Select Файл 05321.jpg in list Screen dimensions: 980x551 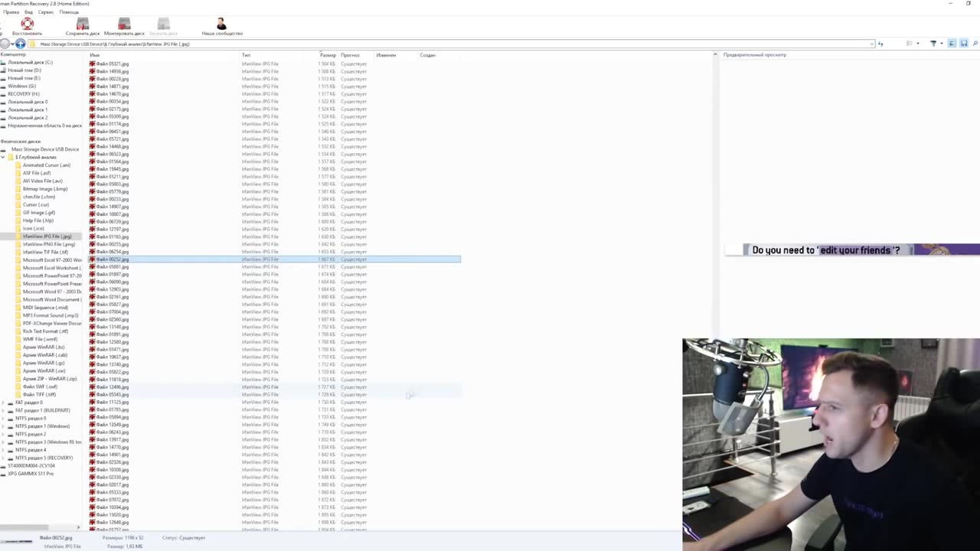tap(113, 64)
